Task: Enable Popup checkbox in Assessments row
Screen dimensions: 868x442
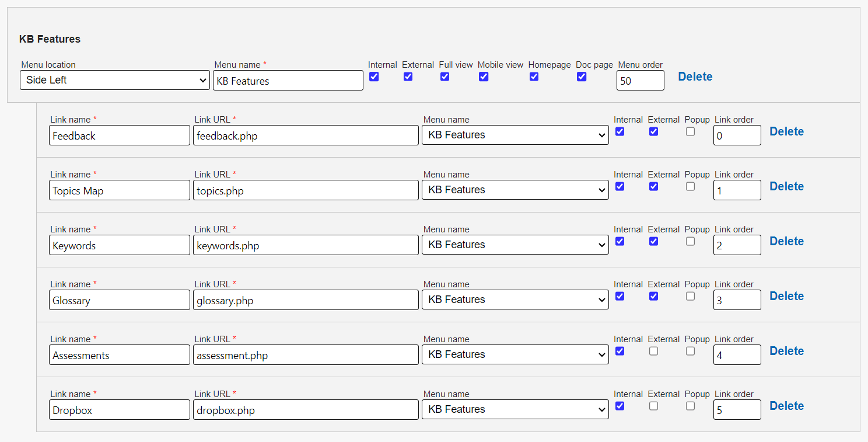Action: [x=690, y=351]
